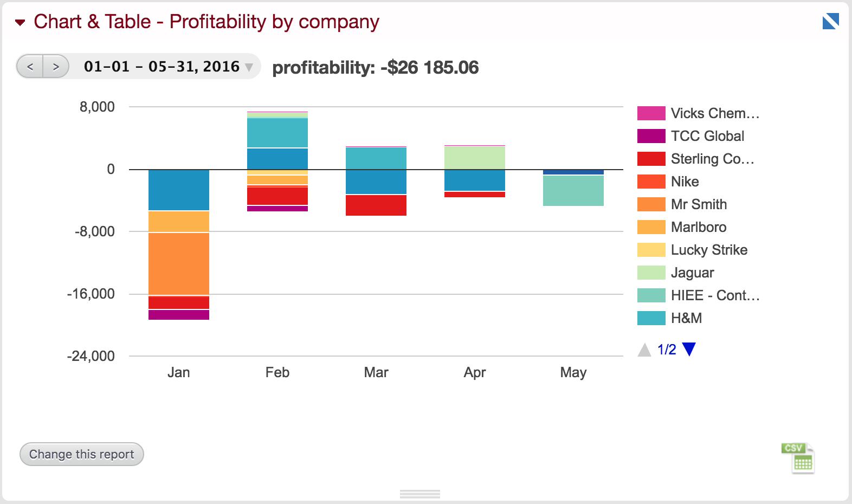
Task: Click the H&M legend entry
Action: pyautogui.click(x=686, y=318)
